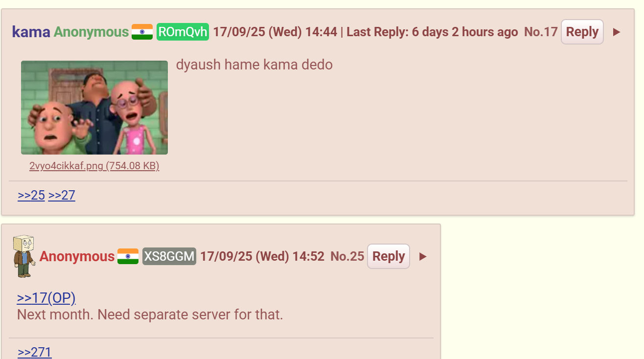Click post number No.25
Image resolution: width=644 pixels, height=359 pixels.
click(x=347, y=256)
